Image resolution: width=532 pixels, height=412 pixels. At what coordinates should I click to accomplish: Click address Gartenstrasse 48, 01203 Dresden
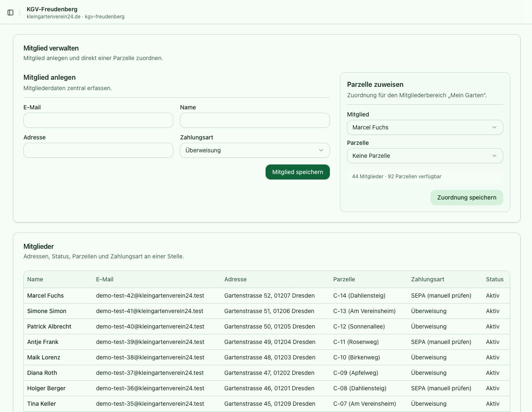[270, 357]
